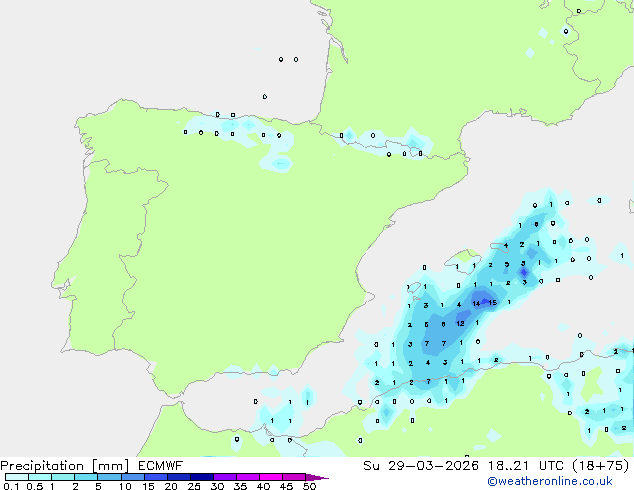Click the '30' legend scale label
This screenshot has width=634, height=490.
[217, 486]
